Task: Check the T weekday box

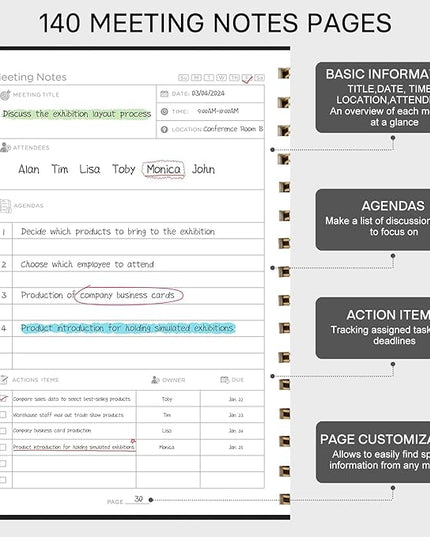Action: (x=209, y=78)
